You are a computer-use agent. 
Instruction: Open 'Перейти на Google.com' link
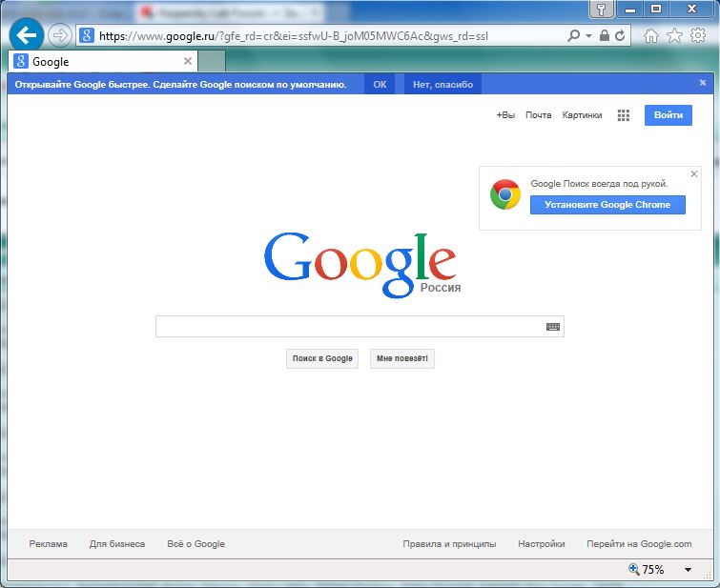click(x=639, y=544)
